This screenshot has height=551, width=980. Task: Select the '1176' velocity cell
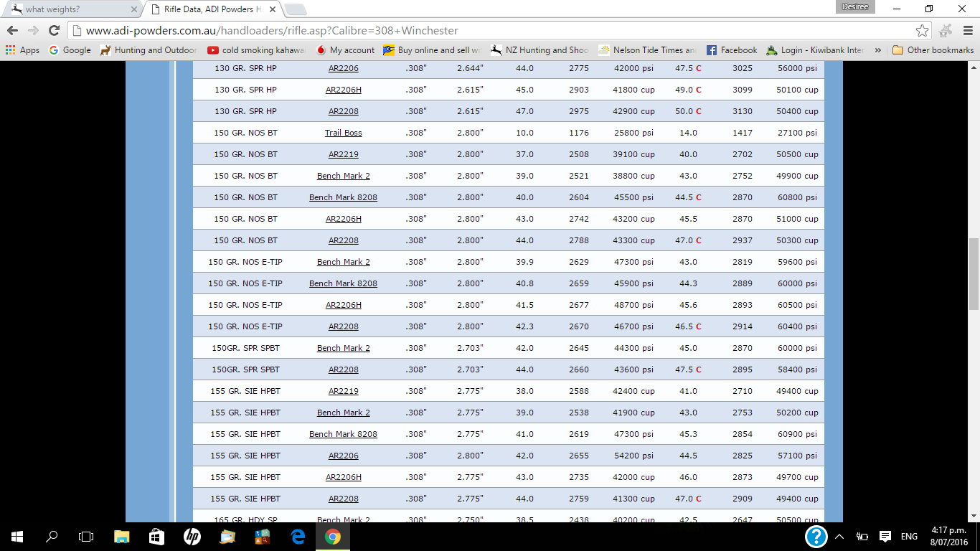pos(578,133)
